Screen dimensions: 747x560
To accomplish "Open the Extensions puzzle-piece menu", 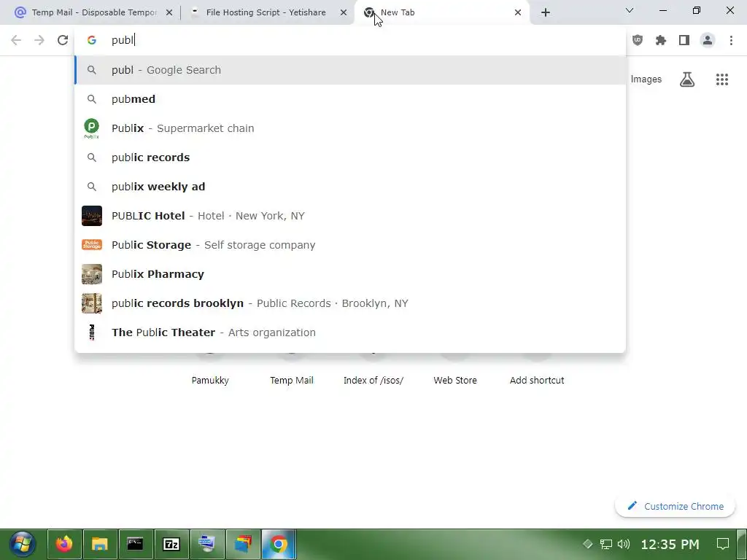I will coord(661,40).
